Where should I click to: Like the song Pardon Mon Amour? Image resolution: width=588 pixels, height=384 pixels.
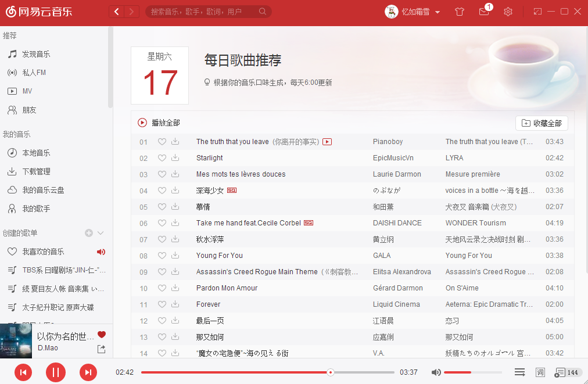tap(162, 288)
